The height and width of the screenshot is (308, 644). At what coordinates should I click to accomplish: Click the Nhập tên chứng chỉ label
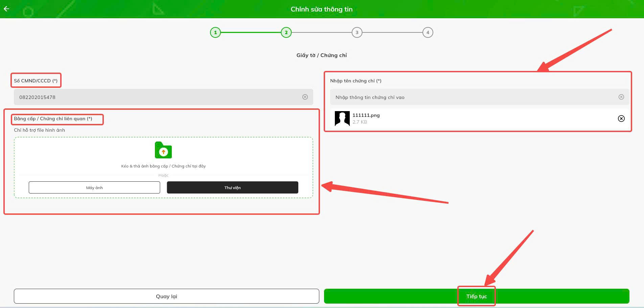(356, 81)
